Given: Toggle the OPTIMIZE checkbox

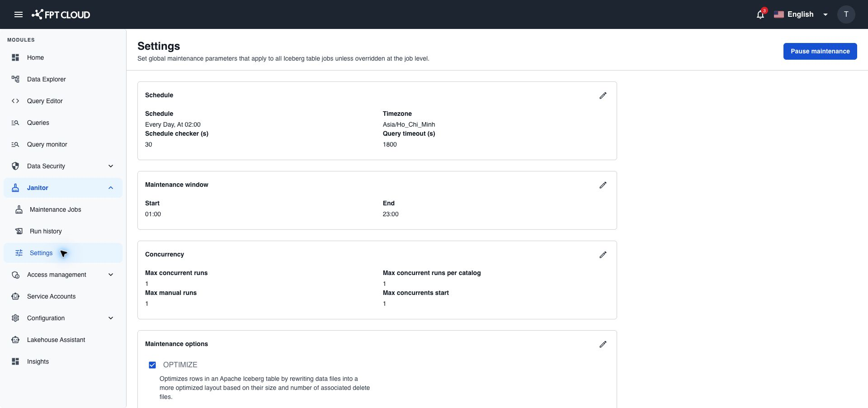Looking at the screenshot, I should click(x=152, y=365).
